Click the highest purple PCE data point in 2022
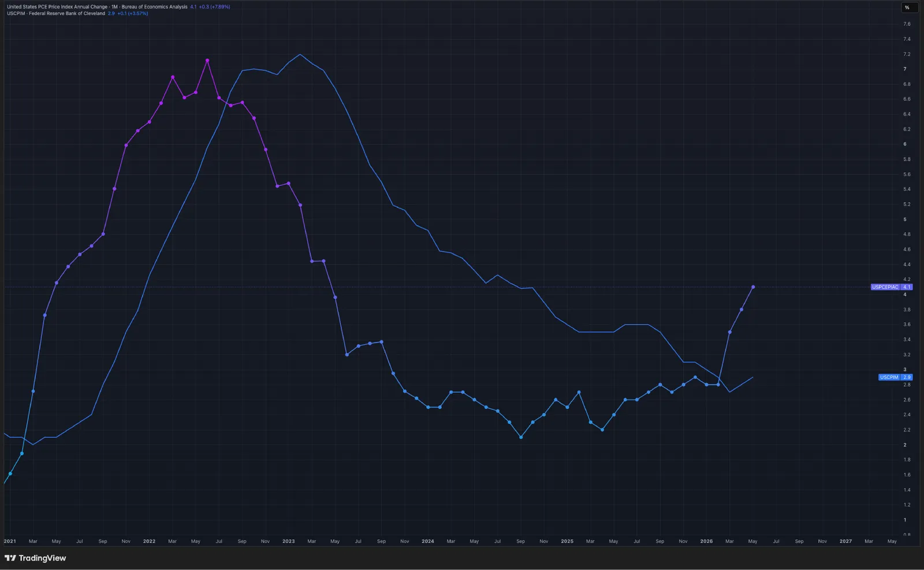924x570 pixels. click(207, 60)
